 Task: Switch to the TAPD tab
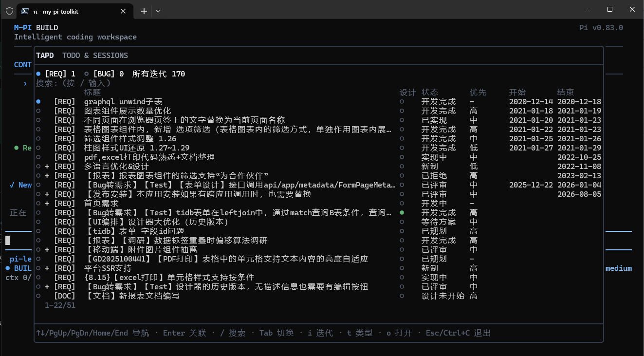coord(45,56)
